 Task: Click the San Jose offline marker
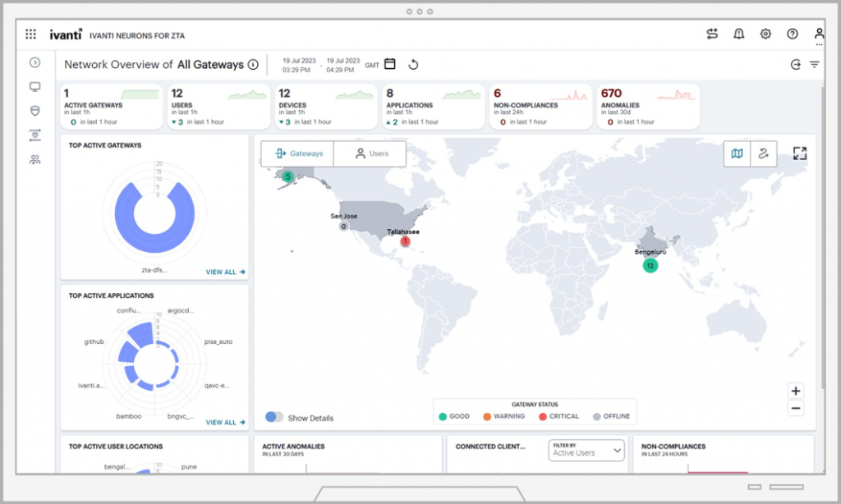coord(344,227)
